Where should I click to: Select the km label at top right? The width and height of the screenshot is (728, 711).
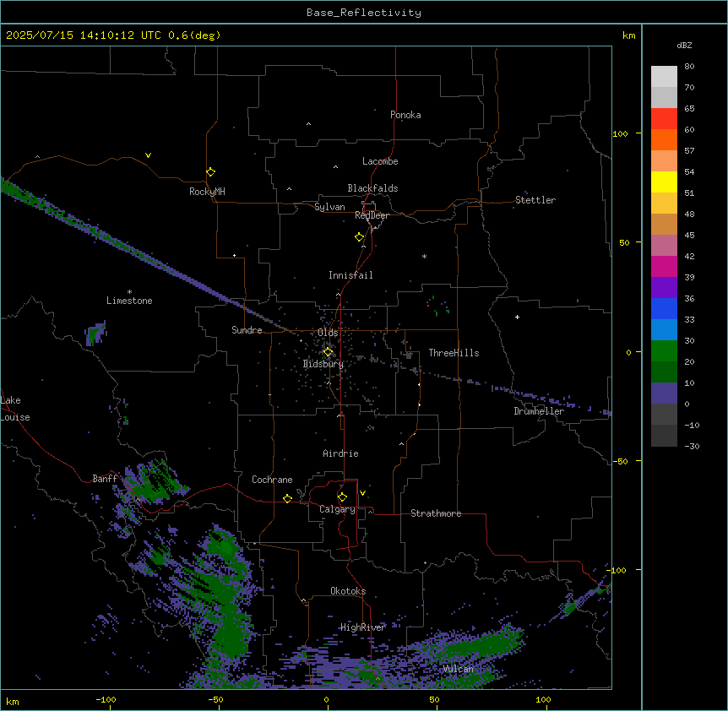[x=628, y=35]
